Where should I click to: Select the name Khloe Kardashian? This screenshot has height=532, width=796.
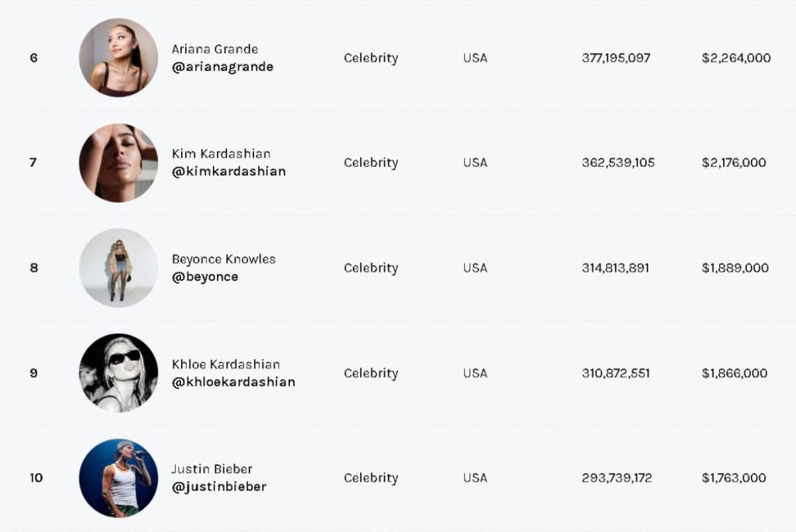225,364
